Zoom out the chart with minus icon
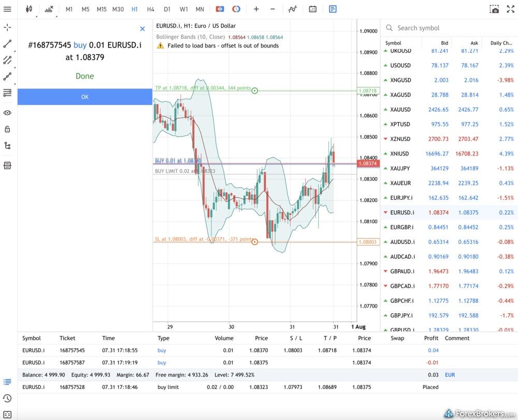The image size is (518, 420). pos(272,9)
